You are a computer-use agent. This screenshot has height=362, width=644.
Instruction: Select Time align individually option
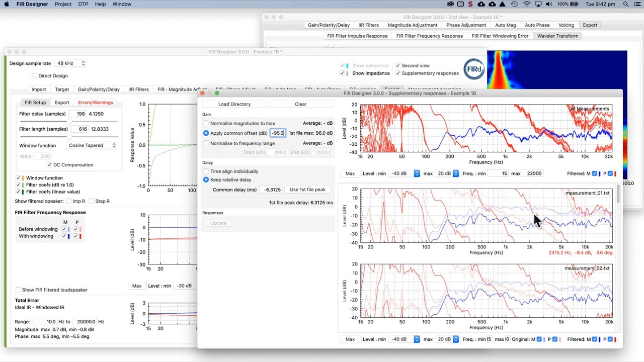click(x=206, y=171)
